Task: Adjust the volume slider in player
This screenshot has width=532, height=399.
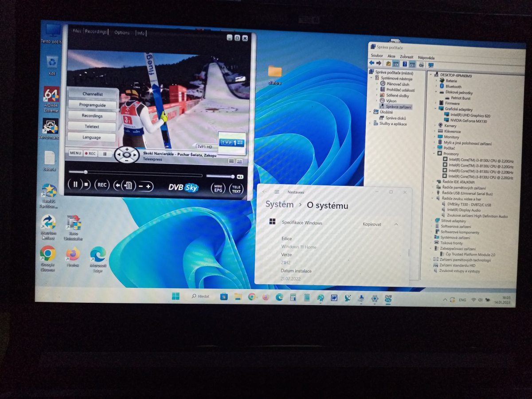Action: point(220,176)
